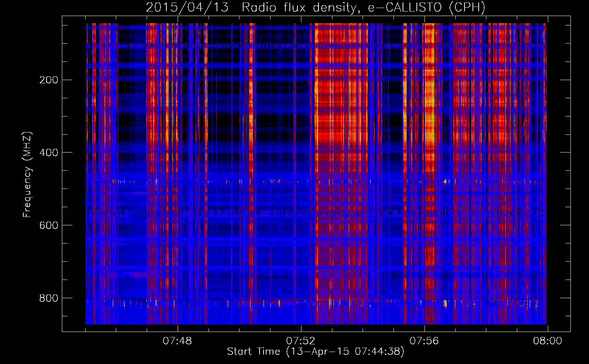The width and height of the screenshot is (589, 364).
Task: Click the plot title '2015/04/13 Radio flux density'
Action: [x=316, y=8]
